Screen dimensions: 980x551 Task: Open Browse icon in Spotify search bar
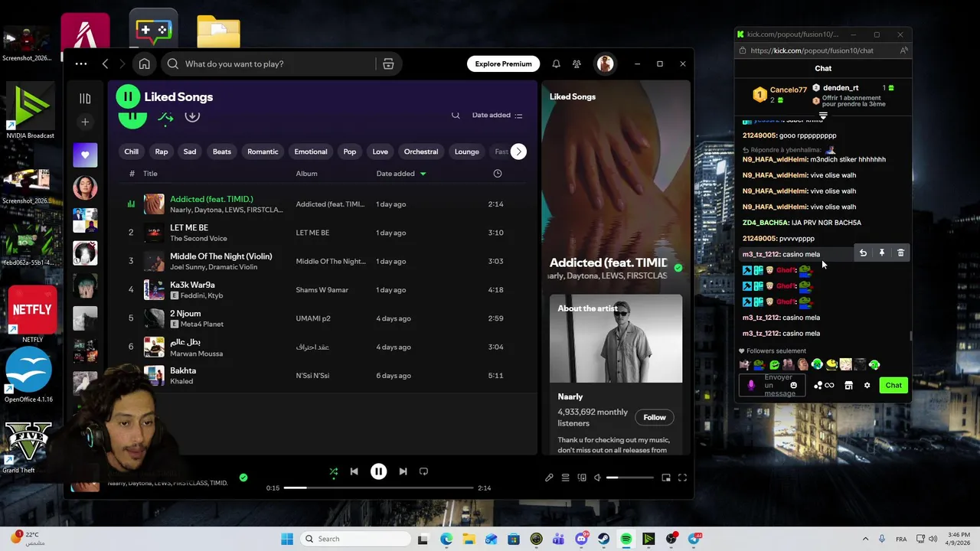click(388, 64)
